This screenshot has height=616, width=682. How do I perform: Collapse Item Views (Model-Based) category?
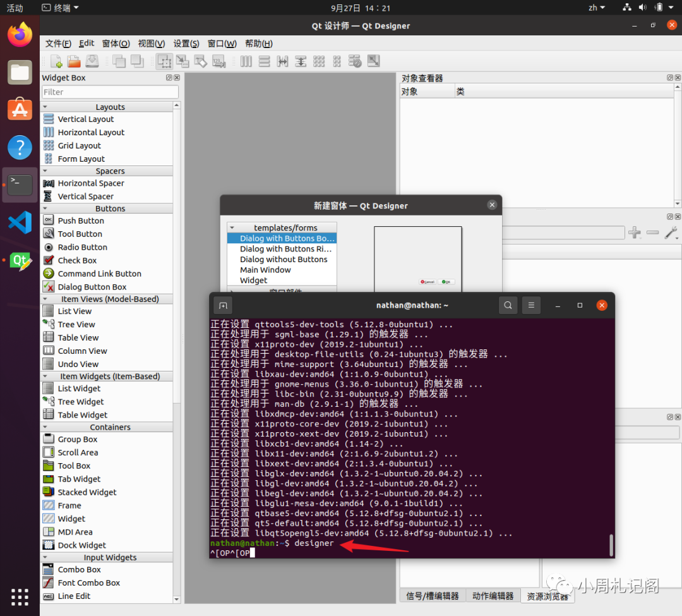click(x=45, y=299)
